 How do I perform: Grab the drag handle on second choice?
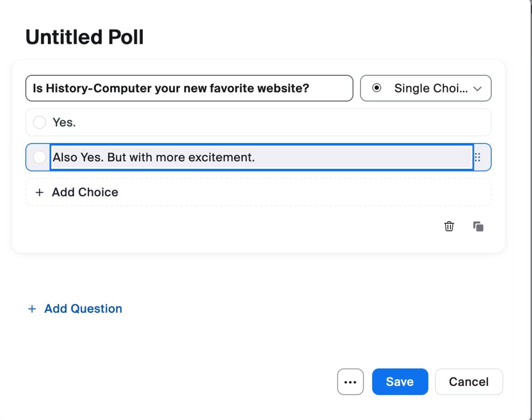[477, 157]
